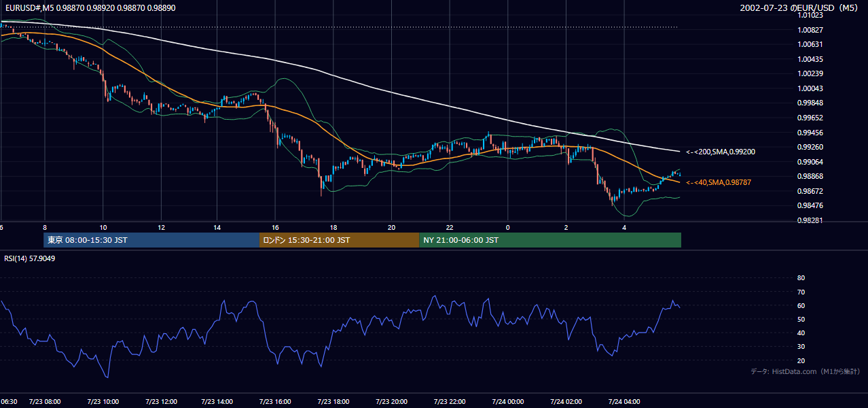Click hour label 18 on price chart axis
This screenshot has height=408, width=868.
[333, 227]
